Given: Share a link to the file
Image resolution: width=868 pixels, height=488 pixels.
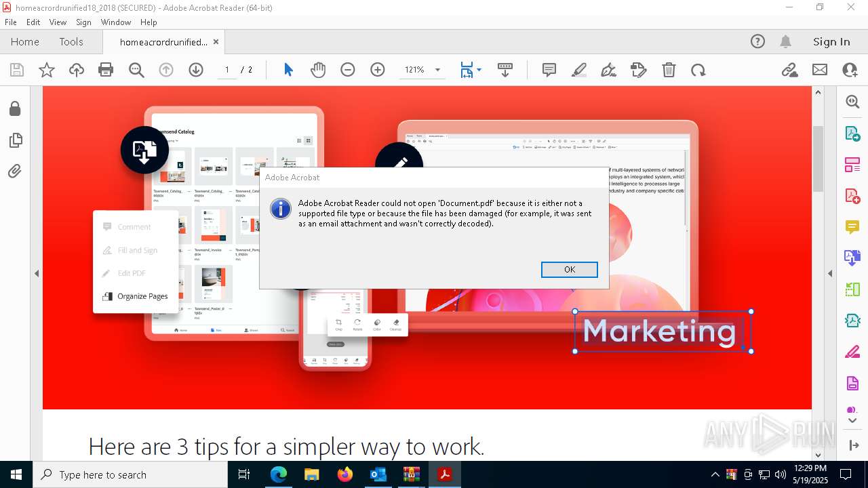Looking at the screenshot, I should tap(789, 70).
